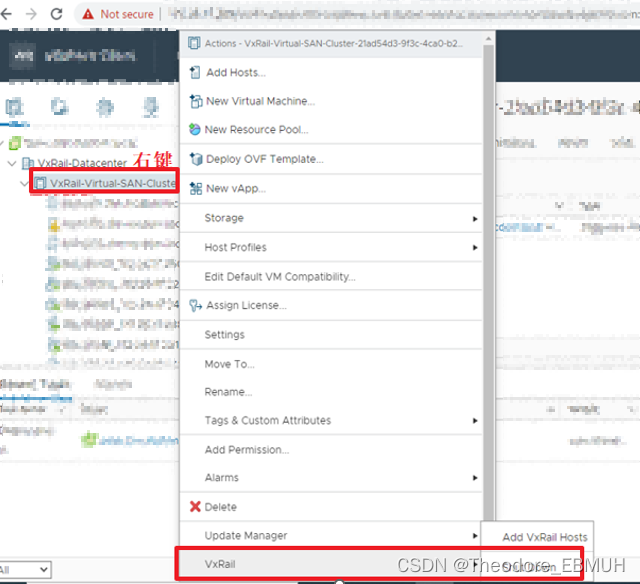The image size is (640, 584).
Task: Click the Assign License key icon
Action: click(196, 305)
